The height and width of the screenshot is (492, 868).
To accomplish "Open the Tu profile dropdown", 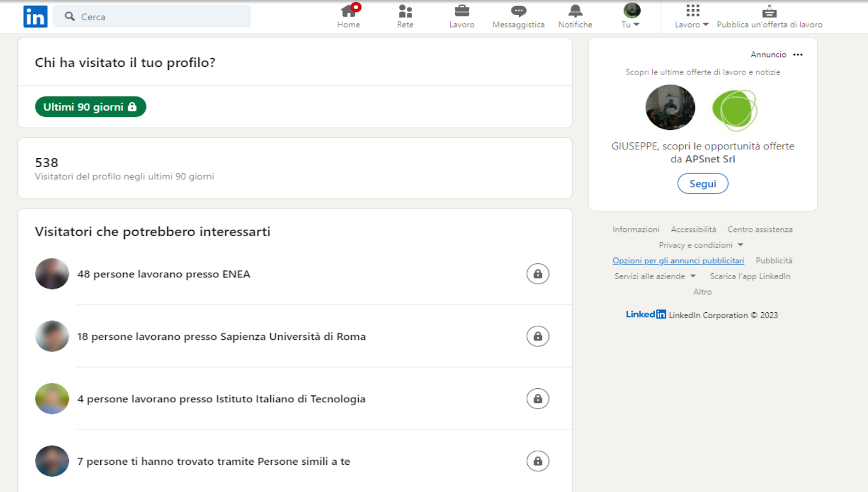I will [631, 16].
